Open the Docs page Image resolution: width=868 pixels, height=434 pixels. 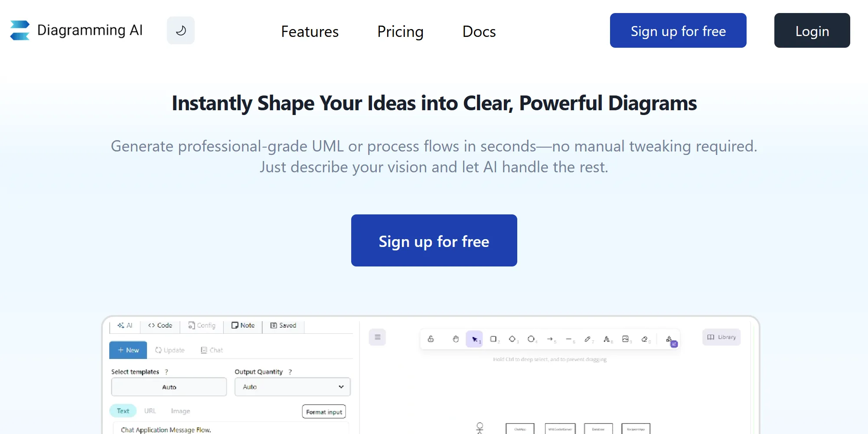pyautogui.click(x=479, y=31)
